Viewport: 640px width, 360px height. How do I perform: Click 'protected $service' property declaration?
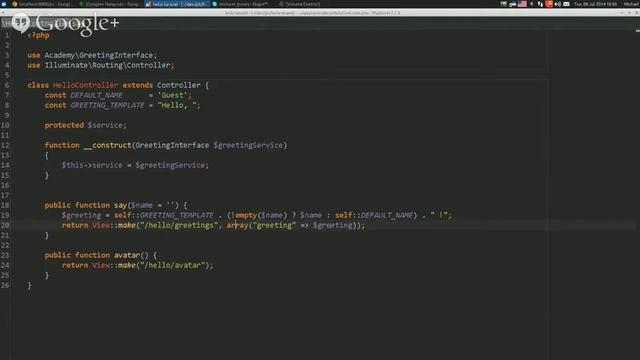pos(85,125)
